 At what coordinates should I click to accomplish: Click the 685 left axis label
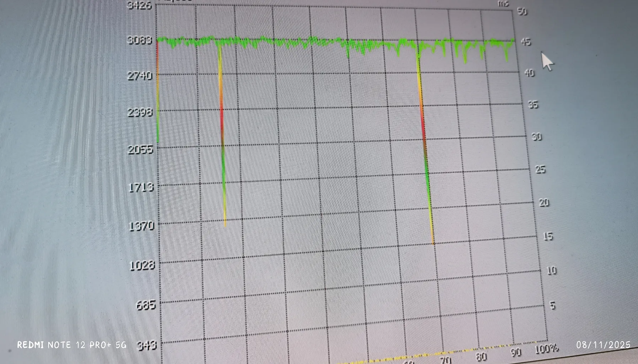(146, 305)
